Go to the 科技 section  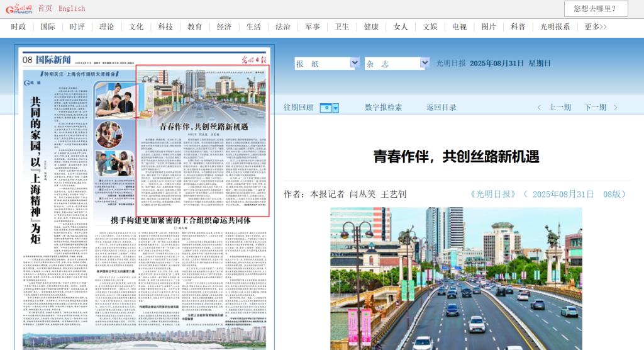pyautogui.click(x=165, y=27)
